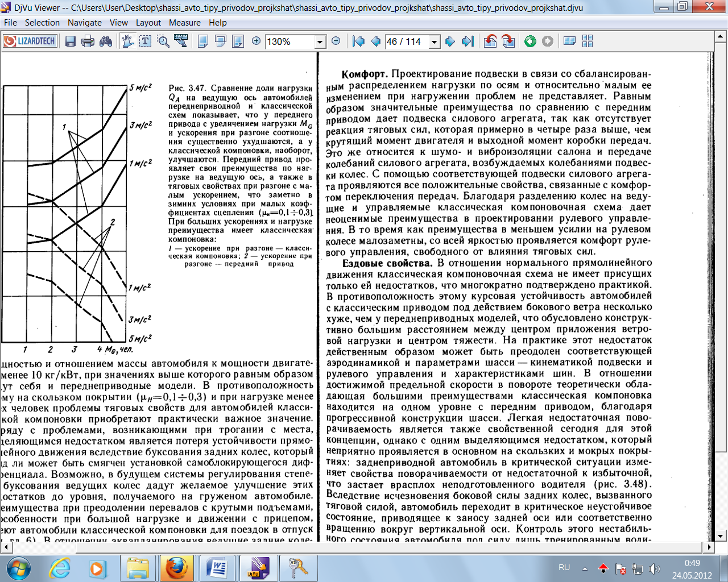Open the page number dropdown arrow
This screenshot has height=582, width=728.
435,42
